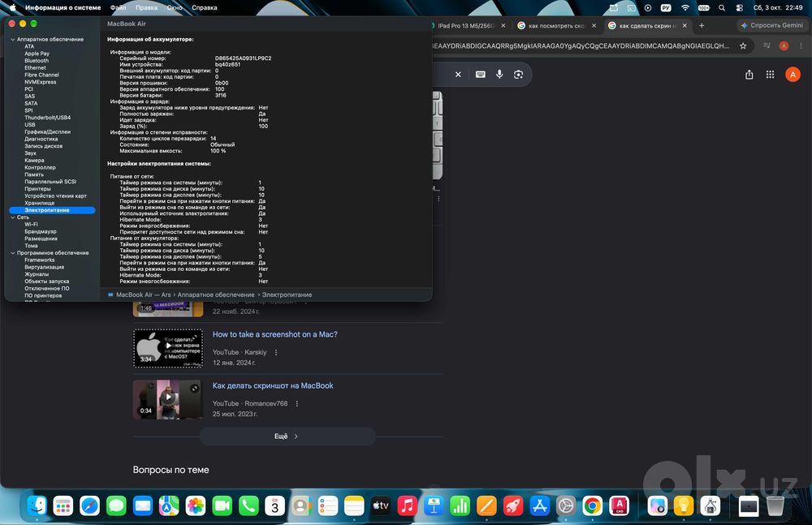812x525 pixels.
Task: Select Bluetooth in hardware list
Action: click(37, 61)
